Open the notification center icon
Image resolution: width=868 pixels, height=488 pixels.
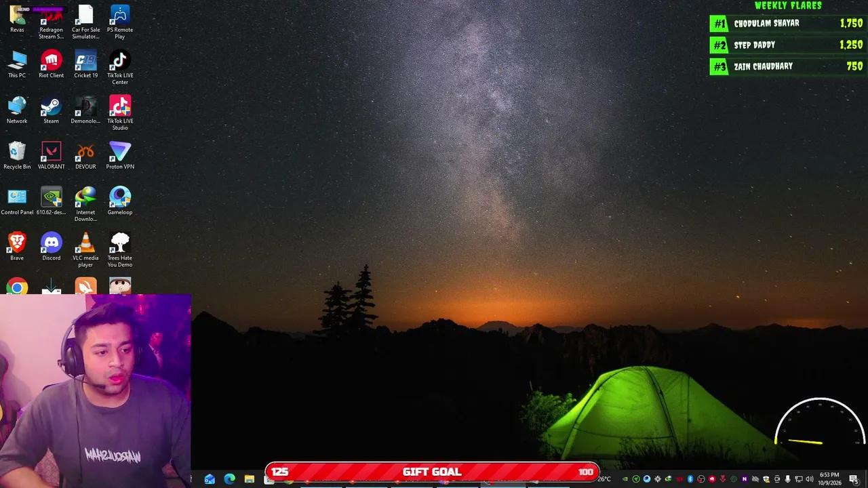coord(854,479)
